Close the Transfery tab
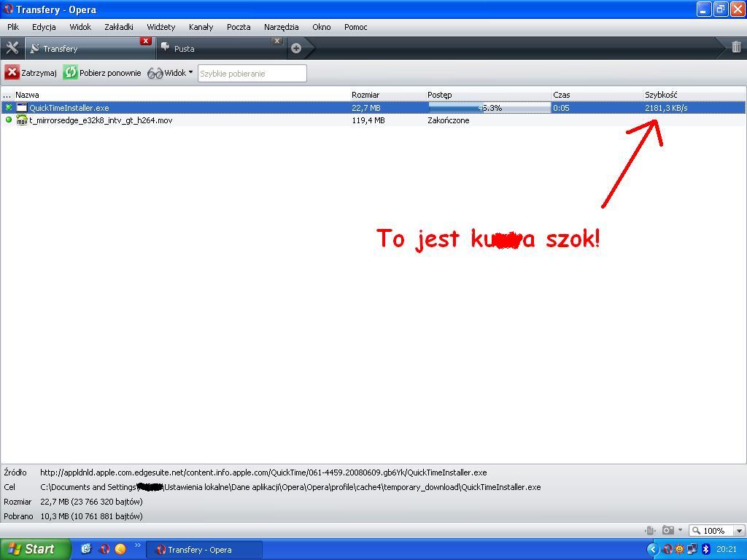 pos(146,41)
